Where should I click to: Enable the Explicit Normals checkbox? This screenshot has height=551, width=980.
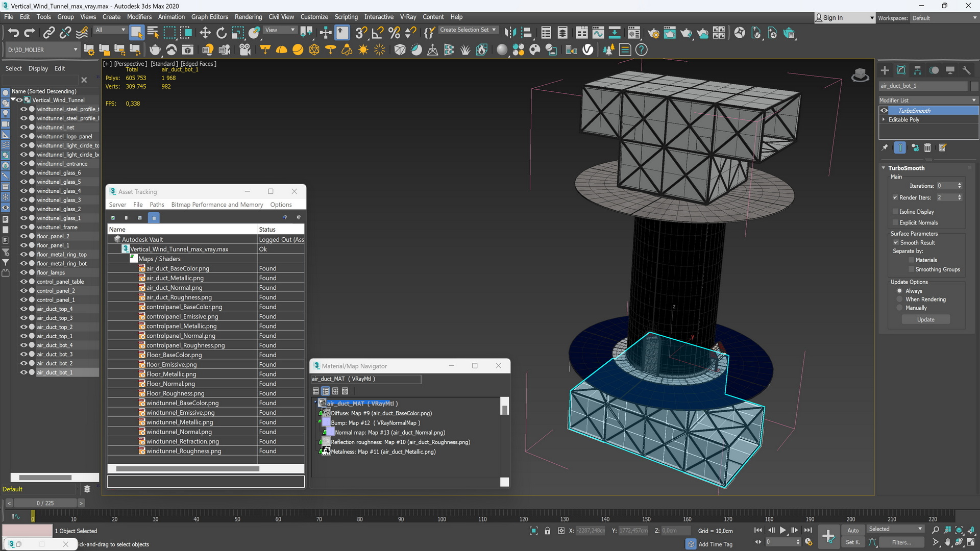pos(895,222)
